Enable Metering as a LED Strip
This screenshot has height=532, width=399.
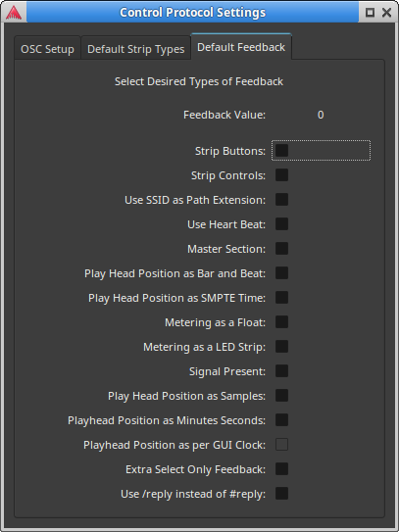(281, 347)
